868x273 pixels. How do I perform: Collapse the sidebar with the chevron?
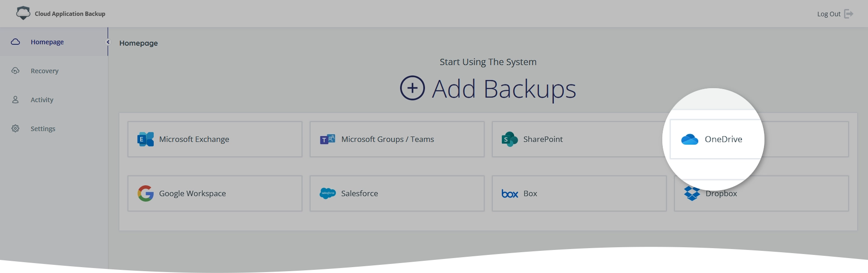pyautogui.click(x=108, y=42)
